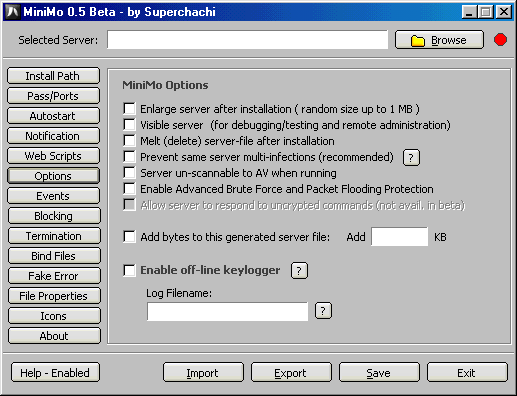Click the KB unit label
Screen dimensions: 517x396
pos(440,237)
